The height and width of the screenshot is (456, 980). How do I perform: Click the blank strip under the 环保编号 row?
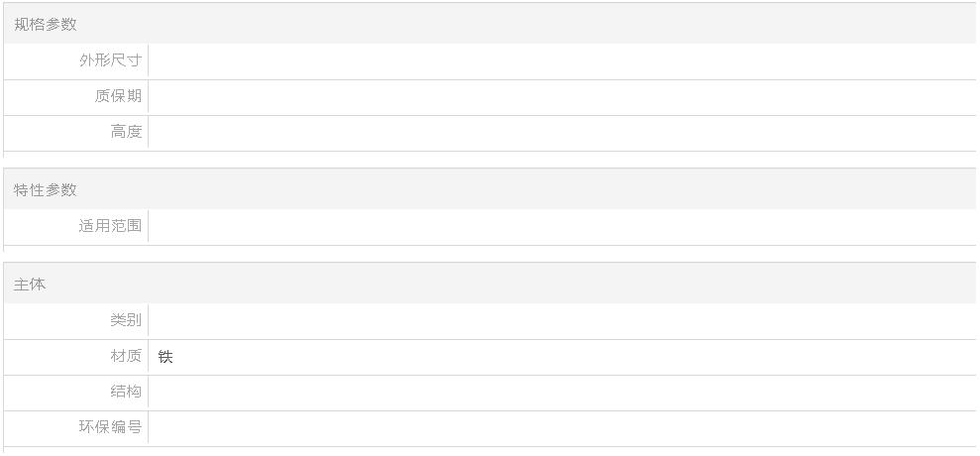tap(490, 450)
